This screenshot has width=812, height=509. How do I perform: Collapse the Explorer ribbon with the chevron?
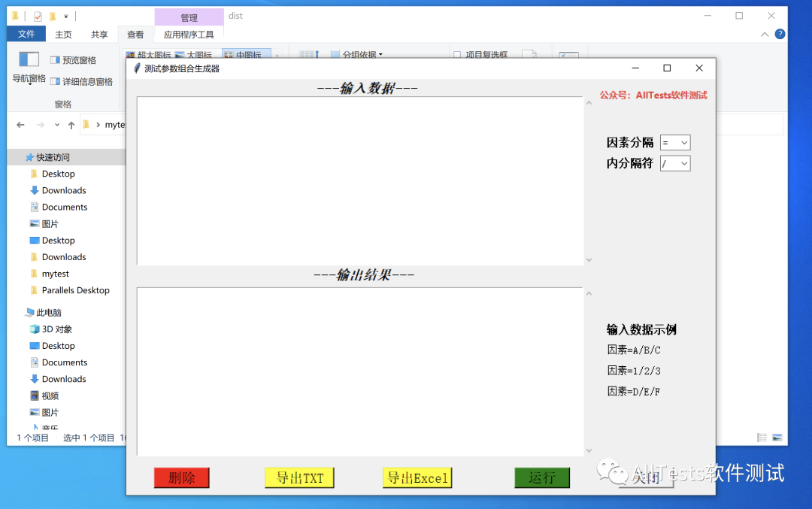coord(765,35)
